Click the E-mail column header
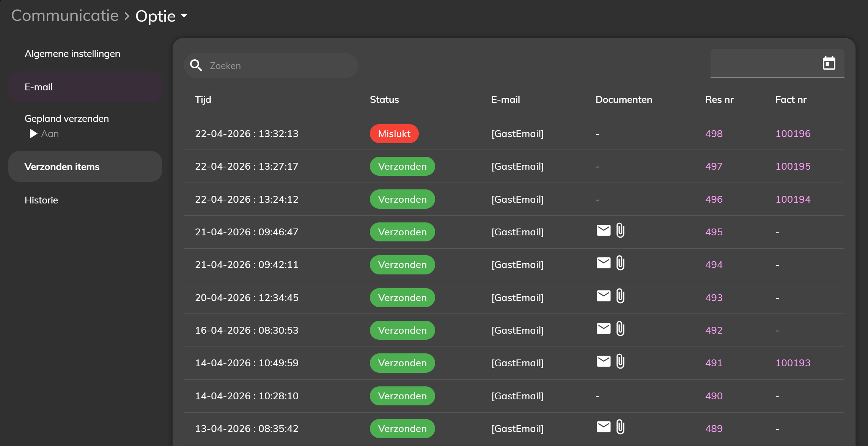The image size is (868, 446). (506, 99)
